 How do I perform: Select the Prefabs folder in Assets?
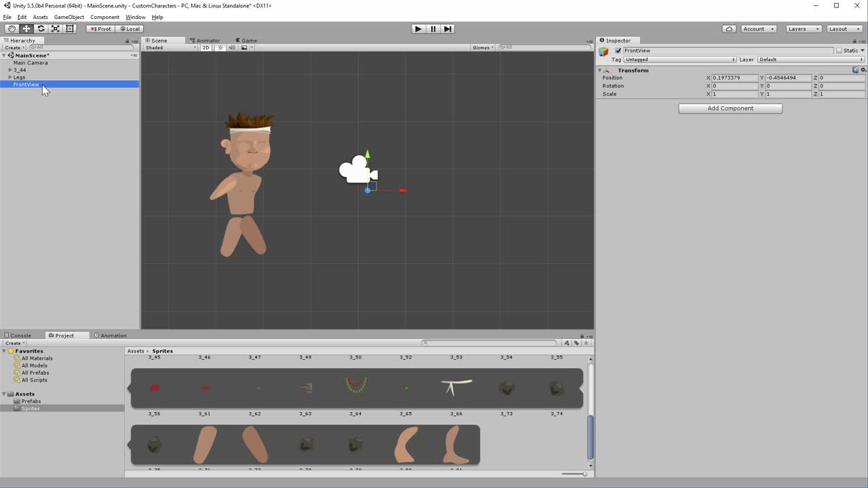tap(31, 401)
